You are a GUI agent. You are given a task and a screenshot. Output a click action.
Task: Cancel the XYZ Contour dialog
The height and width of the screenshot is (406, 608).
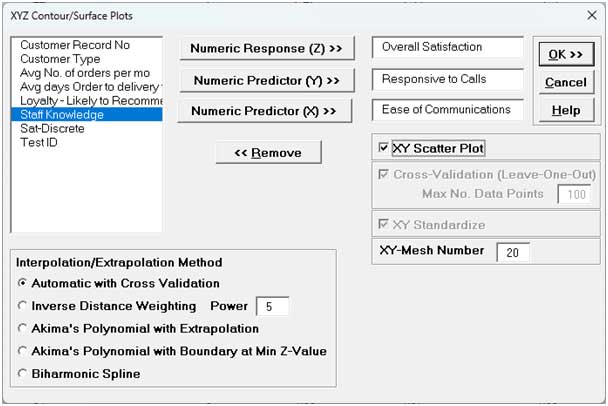pyautogui.click(x=566, y=82)
